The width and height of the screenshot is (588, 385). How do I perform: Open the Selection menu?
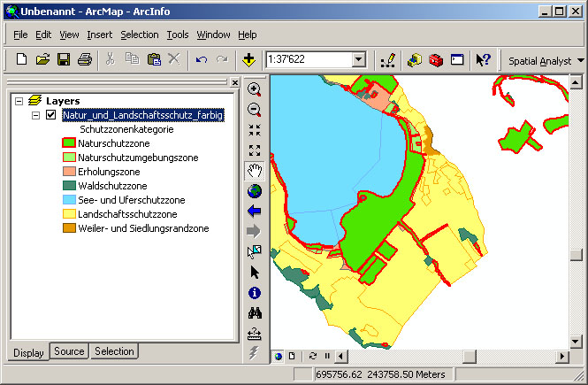[x=140, y=35]
